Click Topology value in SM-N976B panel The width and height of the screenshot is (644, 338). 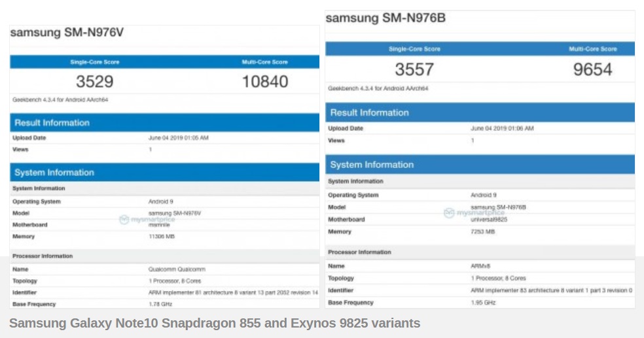[x=498, y=278]
